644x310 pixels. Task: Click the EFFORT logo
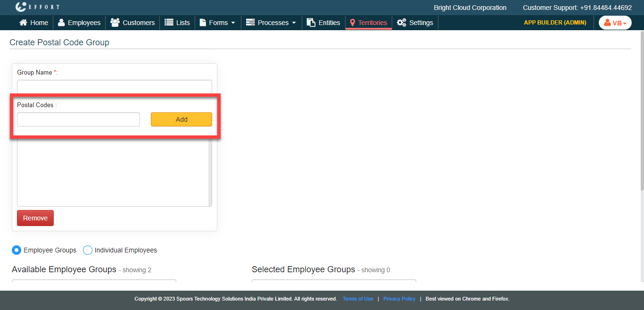[37, 7]
